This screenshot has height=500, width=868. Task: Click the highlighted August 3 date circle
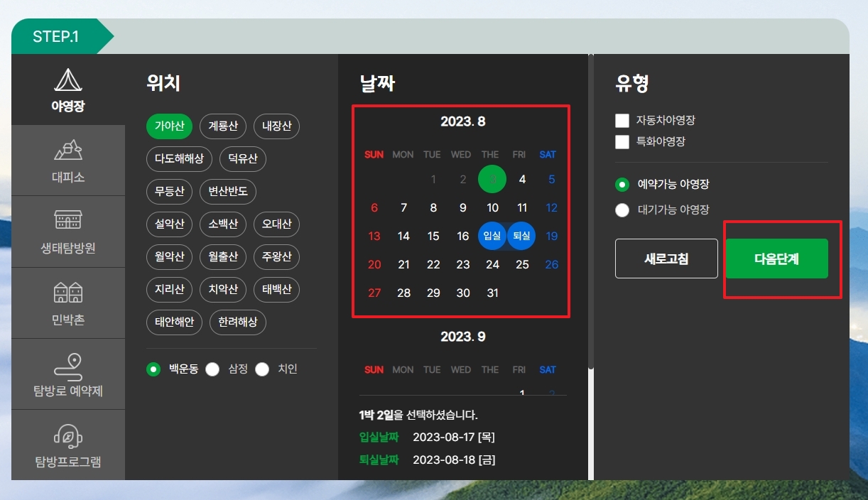(492, 179)
